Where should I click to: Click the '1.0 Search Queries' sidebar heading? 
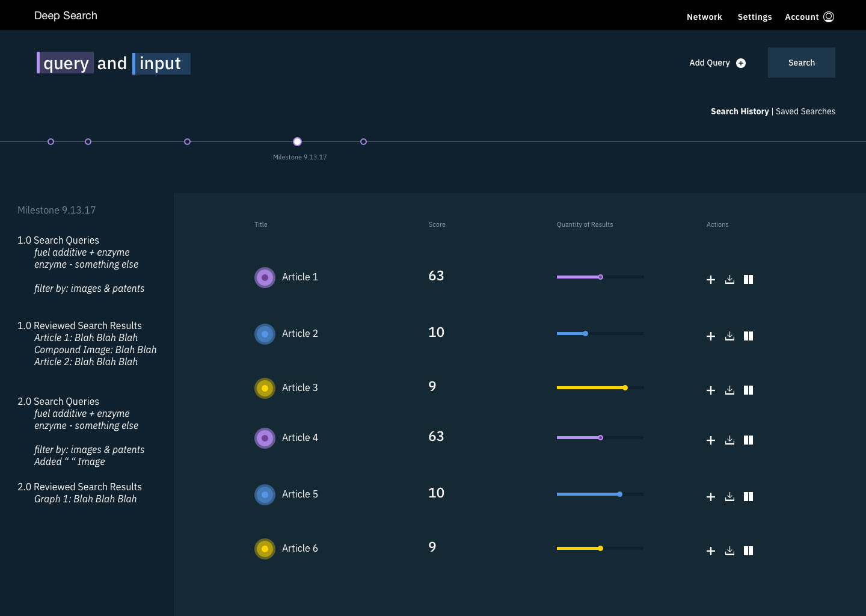pyautogui.click(x=58, y=240)
